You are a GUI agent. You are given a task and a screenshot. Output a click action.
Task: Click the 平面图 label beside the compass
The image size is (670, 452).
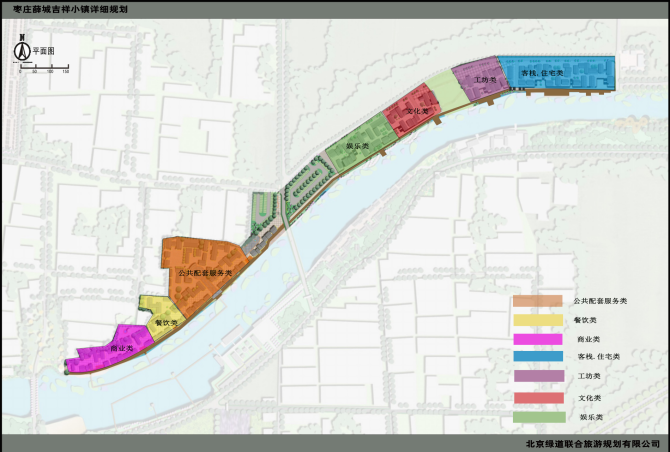pyautogui.click(x=43, y=49)
